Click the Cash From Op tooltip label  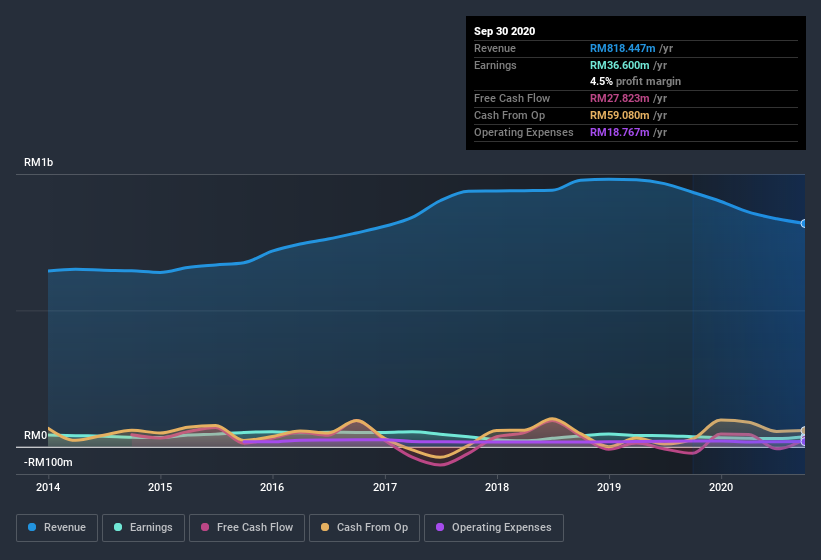[x=509, y=115]
